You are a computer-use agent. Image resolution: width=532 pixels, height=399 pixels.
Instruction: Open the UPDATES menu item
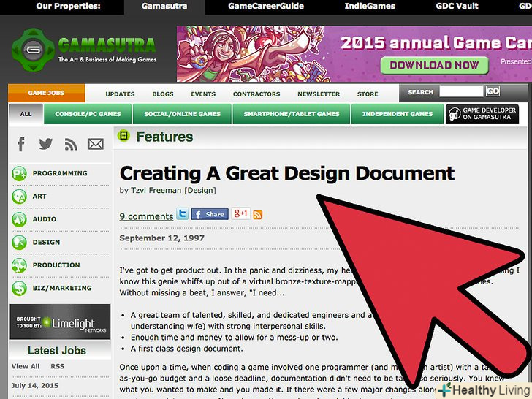pos(120,94)
